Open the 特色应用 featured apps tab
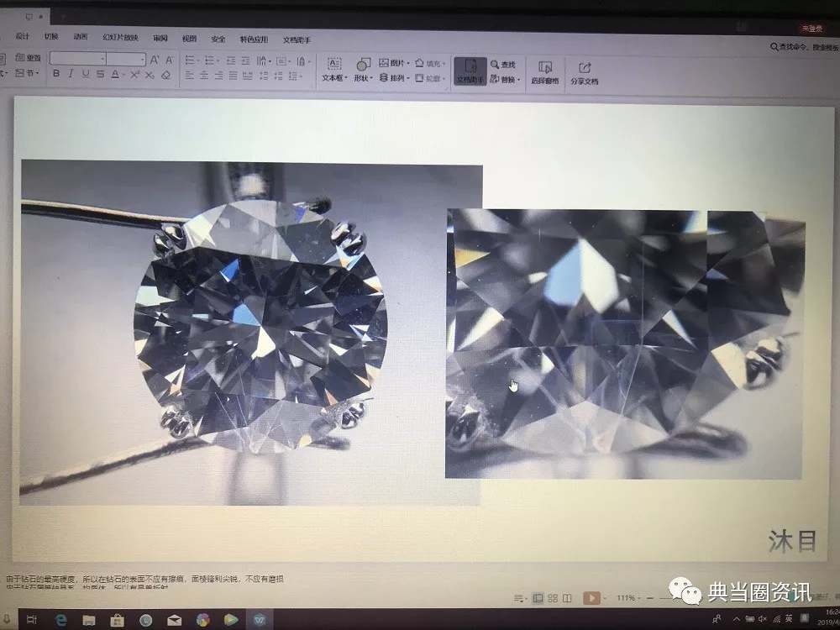The width and height of the screenshot is (840, 630). pos(254,39)
